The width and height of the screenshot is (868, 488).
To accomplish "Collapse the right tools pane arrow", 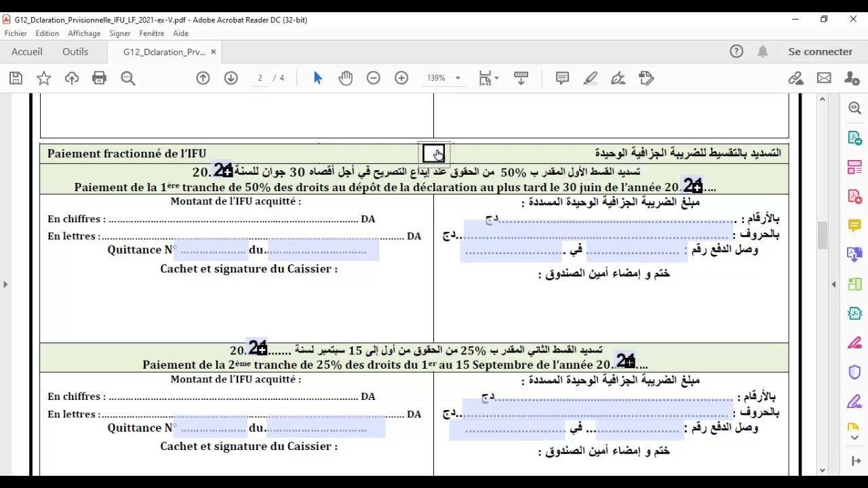I will 835,284.
